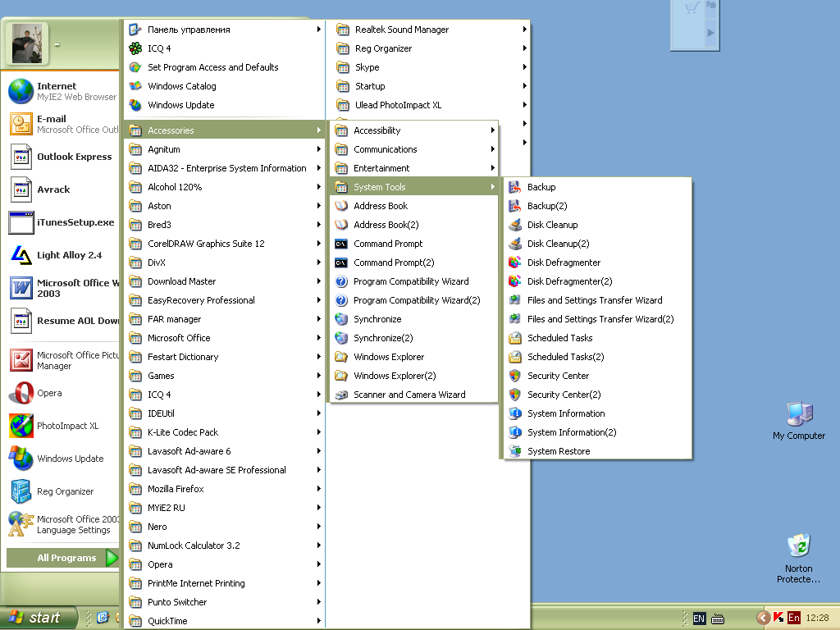
Task: Expand the Agnitum folder submenu arrow
Action: [x=319, y=149]
